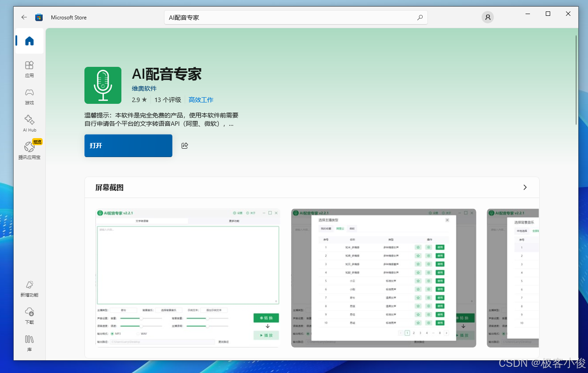Open 新增功能 (What's new) in sidebar
The image size is (588, 373).
29,289
